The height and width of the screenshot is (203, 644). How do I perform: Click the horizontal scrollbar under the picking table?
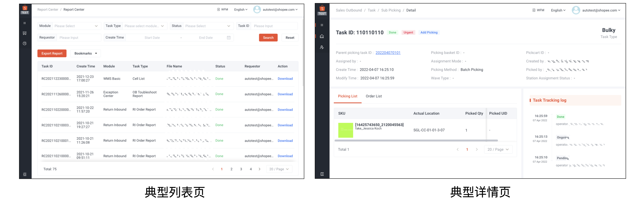click(416, 141)
